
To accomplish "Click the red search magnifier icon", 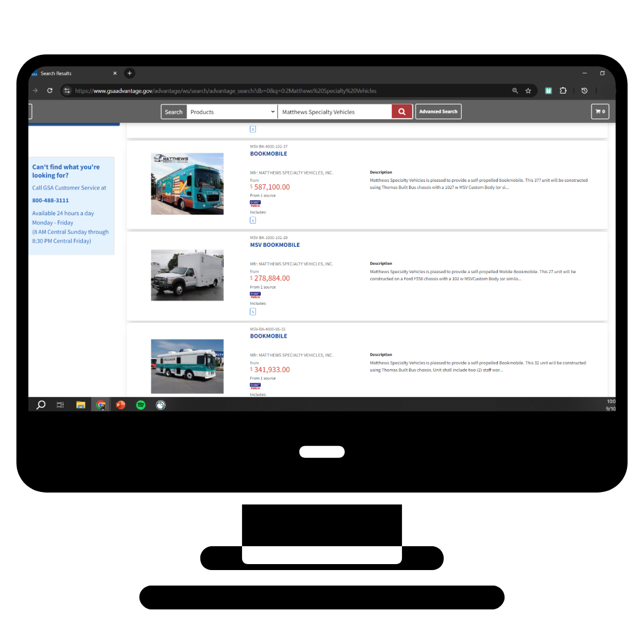I will click(x=401, y=111).
